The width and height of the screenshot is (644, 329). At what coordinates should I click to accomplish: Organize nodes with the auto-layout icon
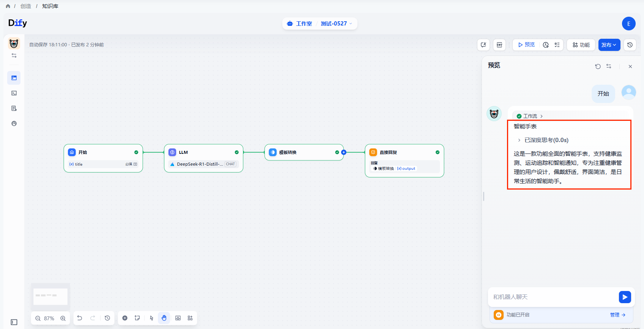(x=190, y=318)
